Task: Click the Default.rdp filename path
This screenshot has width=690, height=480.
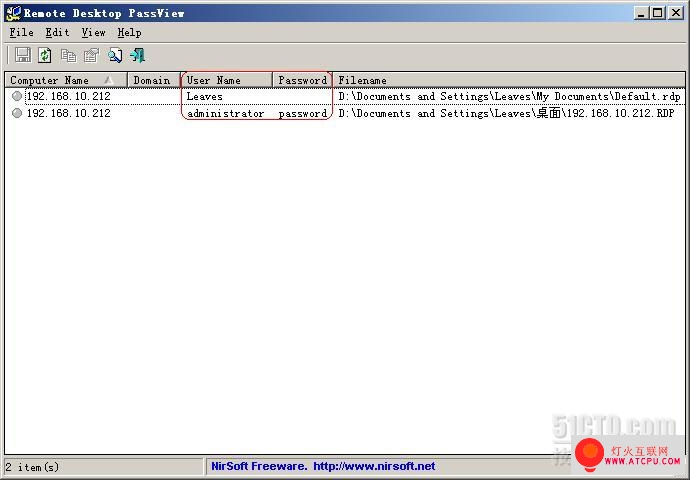Action: click(509, 96)
